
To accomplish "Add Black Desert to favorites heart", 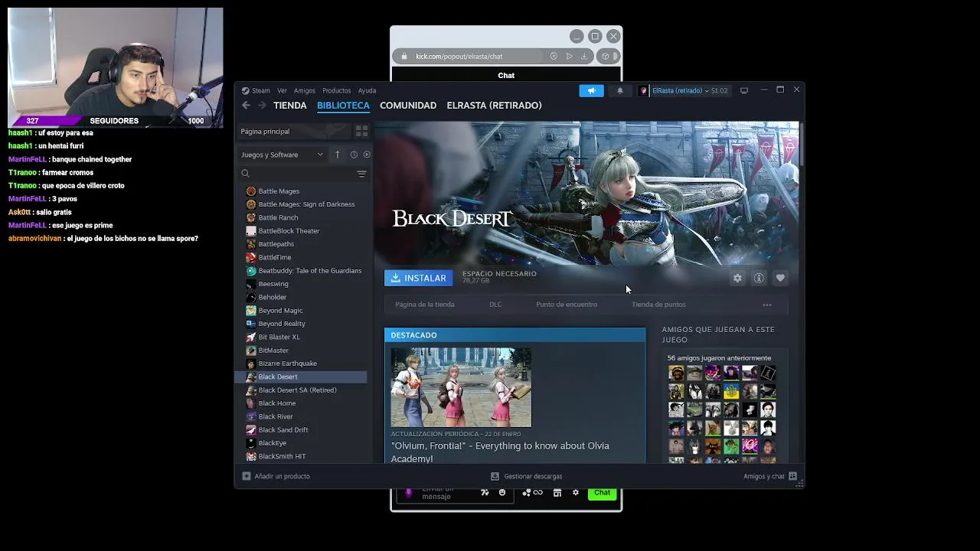I will [780, 279].
